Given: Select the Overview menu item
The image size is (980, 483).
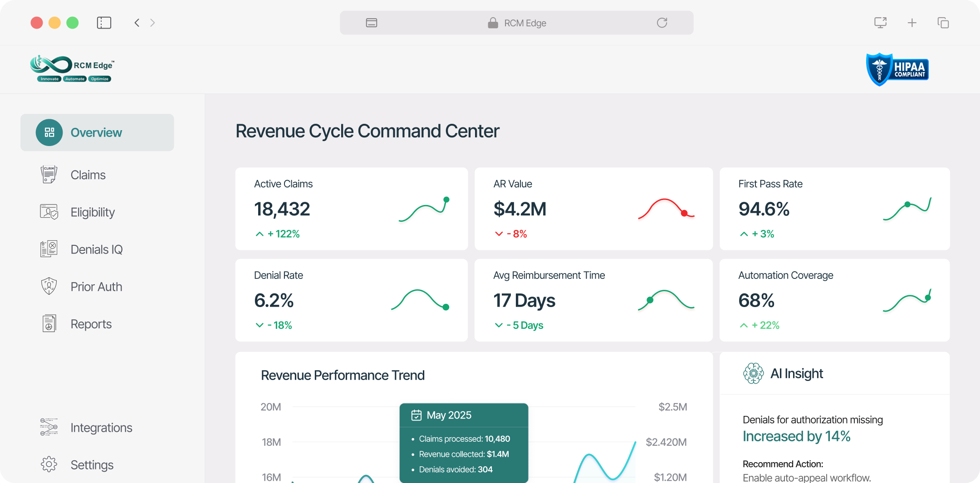Looking at the screenshot, I should pos(97,132).
